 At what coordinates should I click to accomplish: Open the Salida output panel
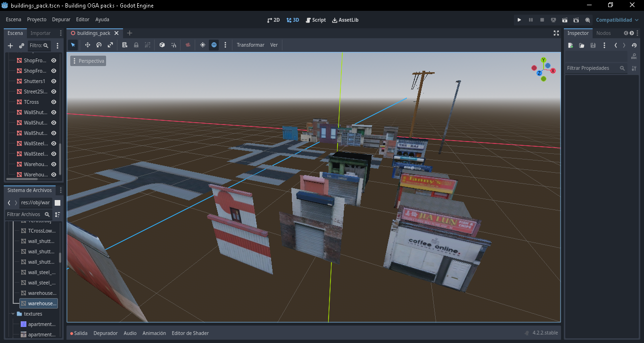[x=79, y=333]
